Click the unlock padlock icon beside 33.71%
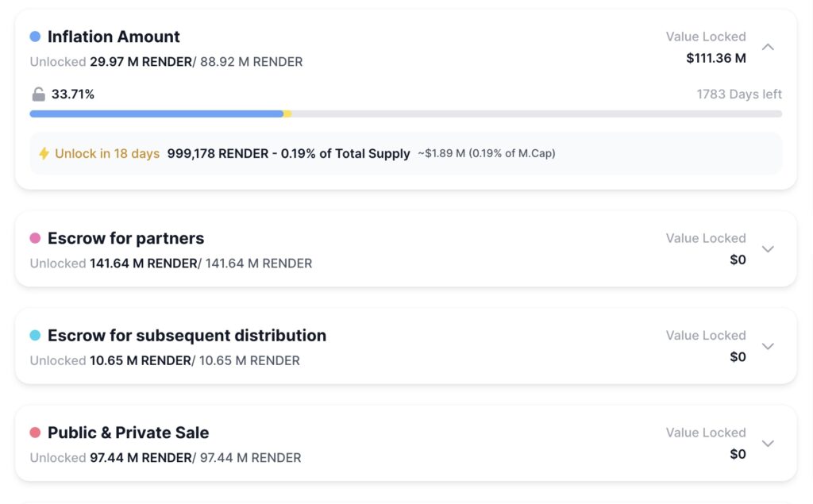The height and width of the screenshot is (504, 813). click(38, 94)
